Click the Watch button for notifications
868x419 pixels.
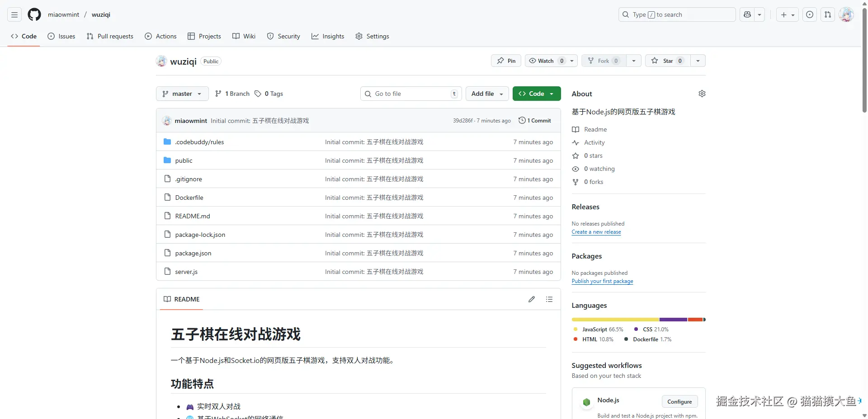[x=551, y=61]
